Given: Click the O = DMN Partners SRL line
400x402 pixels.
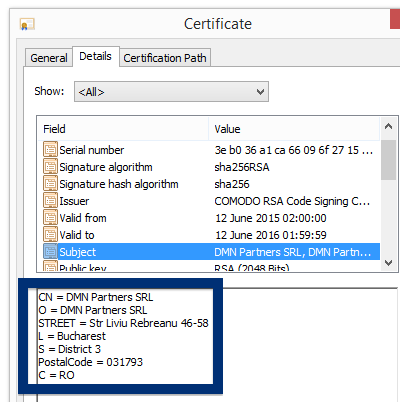Looking at the screenshot, I should (x=93, y=310).
